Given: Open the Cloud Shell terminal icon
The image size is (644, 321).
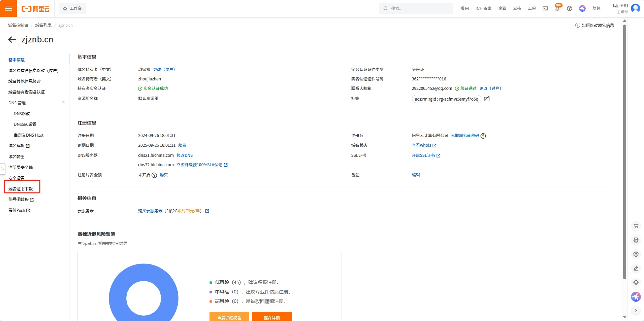Looking at the screenshot, I should (x=545, y=8).
